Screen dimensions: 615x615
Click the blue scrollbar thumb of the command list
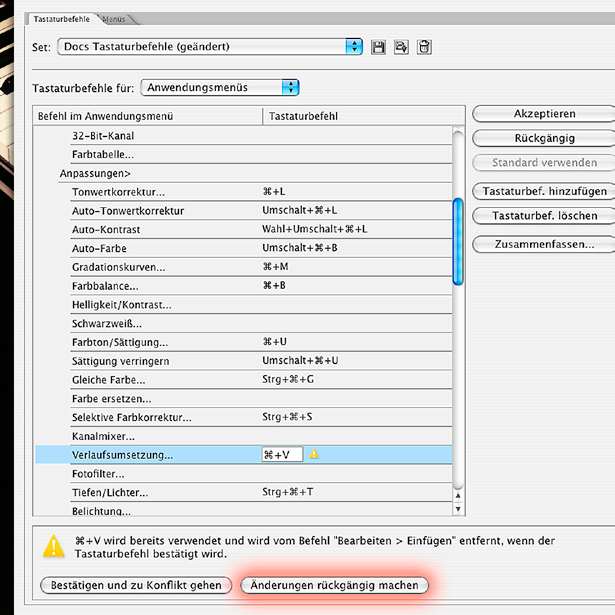click(458, 242)
